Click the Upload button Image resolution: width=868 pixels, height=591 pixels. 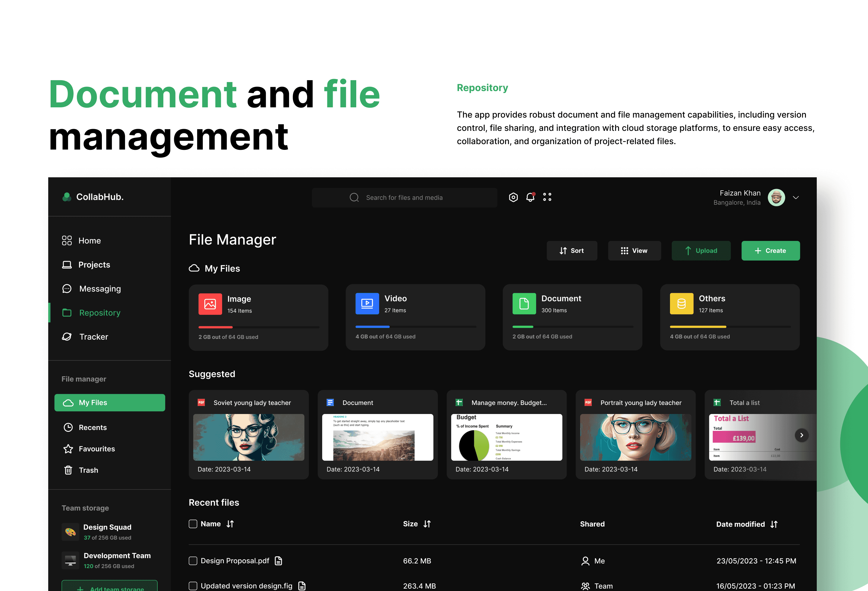click(701, 251)
